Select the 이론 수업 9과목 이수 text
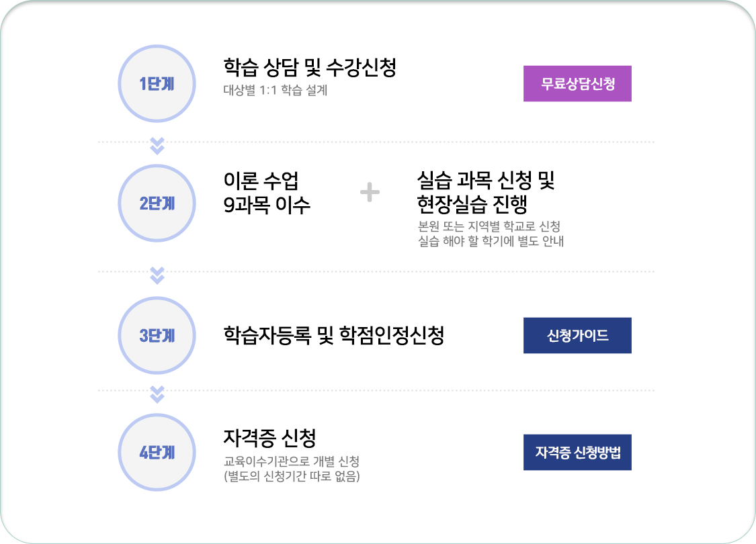The width and height of the screenshot is (756, 544). coord(267,193)
